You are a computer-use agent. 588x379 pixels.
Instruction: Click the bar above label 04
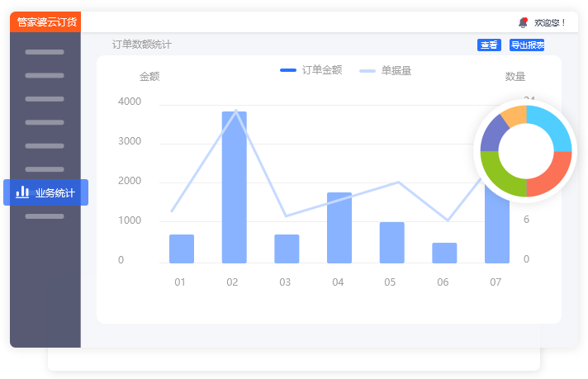pyautogui.click(x=339, y=228)
